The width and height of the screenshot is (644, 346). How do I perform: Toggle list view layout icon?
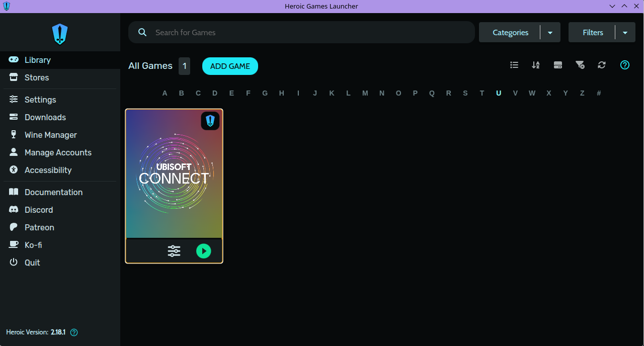coord(514,65)
